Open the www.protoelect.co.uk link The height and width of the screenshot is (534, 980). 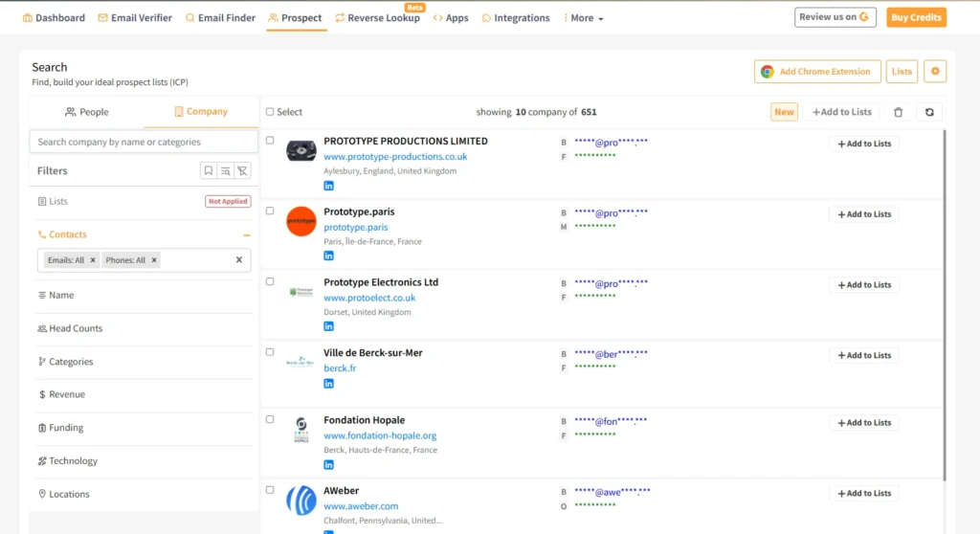click(369, 299)
